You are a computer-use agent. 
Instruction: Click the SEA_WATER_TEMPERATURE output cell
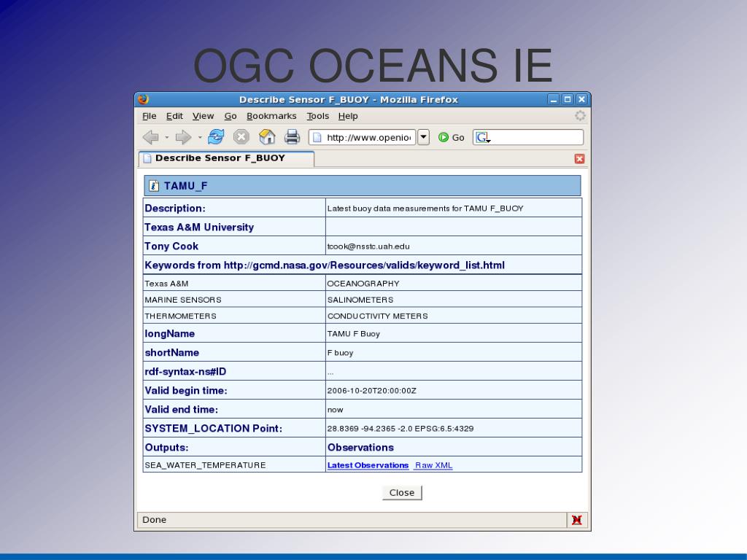tap(234, 464)
